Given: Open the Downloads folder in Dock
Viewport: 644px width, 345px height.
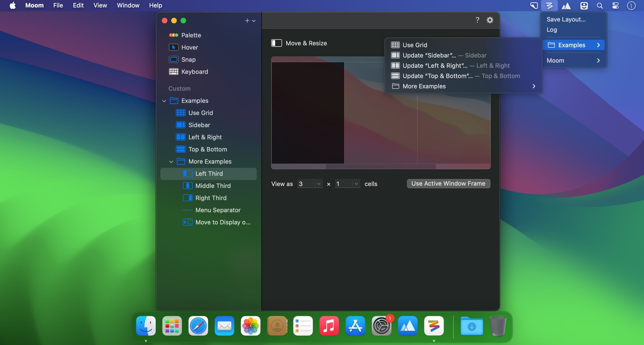Looking at the screenshot, I should pos(472,326).
